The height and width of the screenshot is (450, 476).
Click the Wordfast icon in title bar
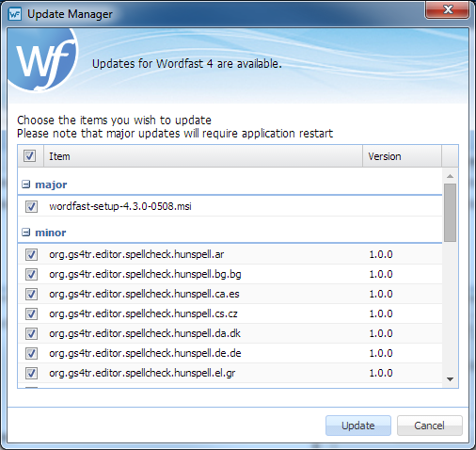[x=15, y=14]
